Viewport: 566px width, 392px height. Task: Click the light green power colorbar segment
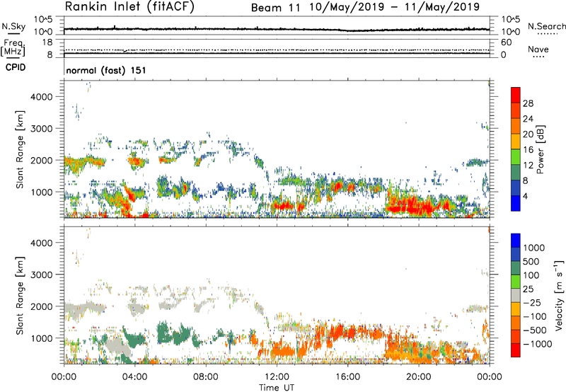point(516,157)
